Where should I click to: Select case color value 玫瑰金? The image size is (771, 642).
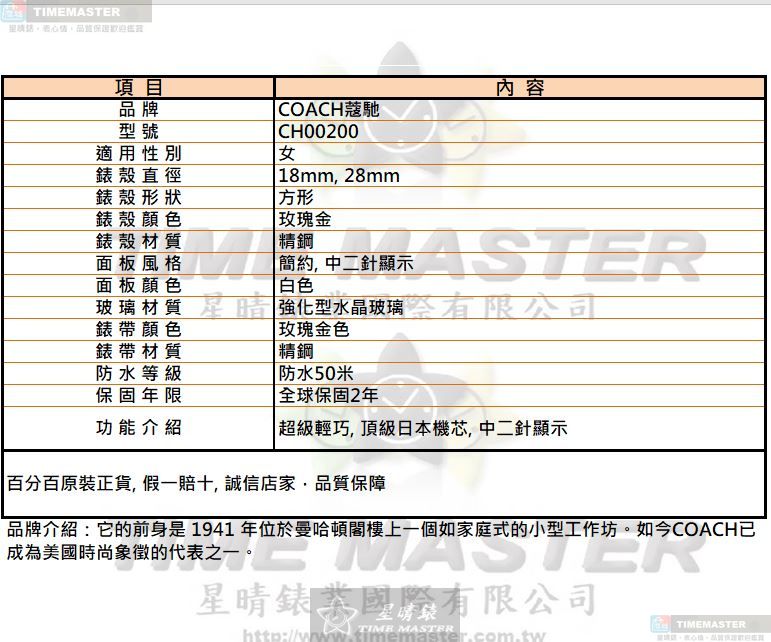point(304,219)
